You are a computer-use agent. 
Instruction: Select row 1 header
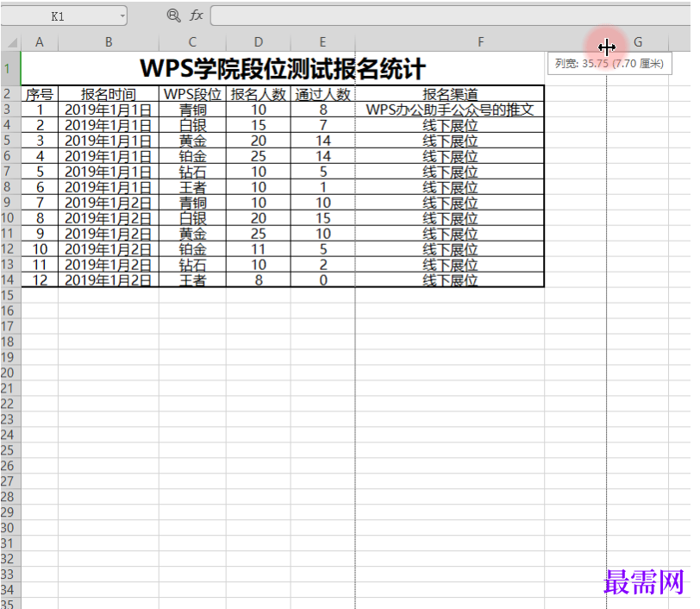[10, 68]
